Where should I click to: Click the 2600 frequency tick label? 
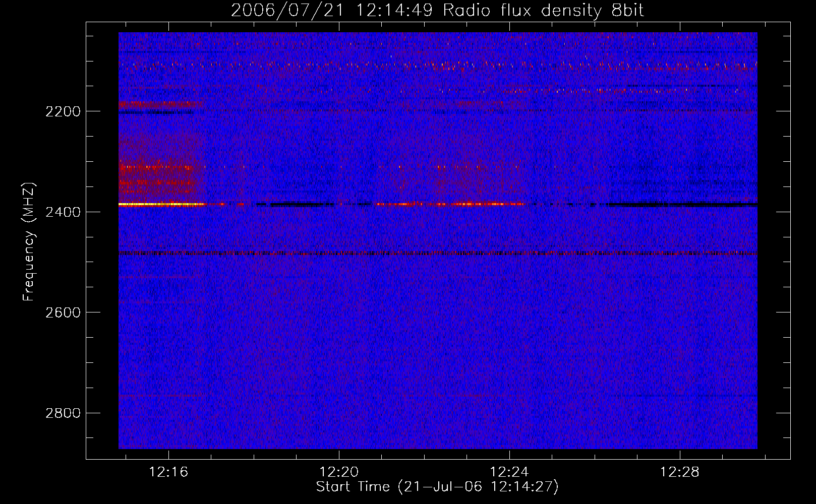(x=63, y=312)
